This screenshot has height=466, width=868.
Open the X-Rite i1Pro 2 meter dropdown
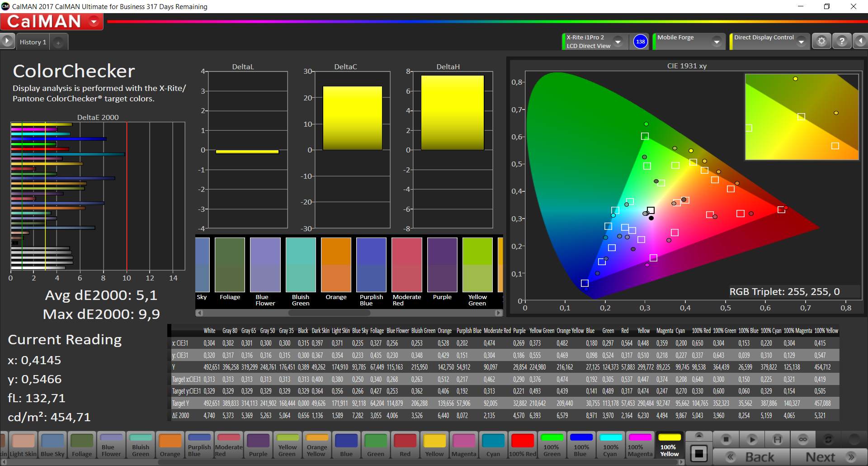pyautogui.click(x=618, y=42)
